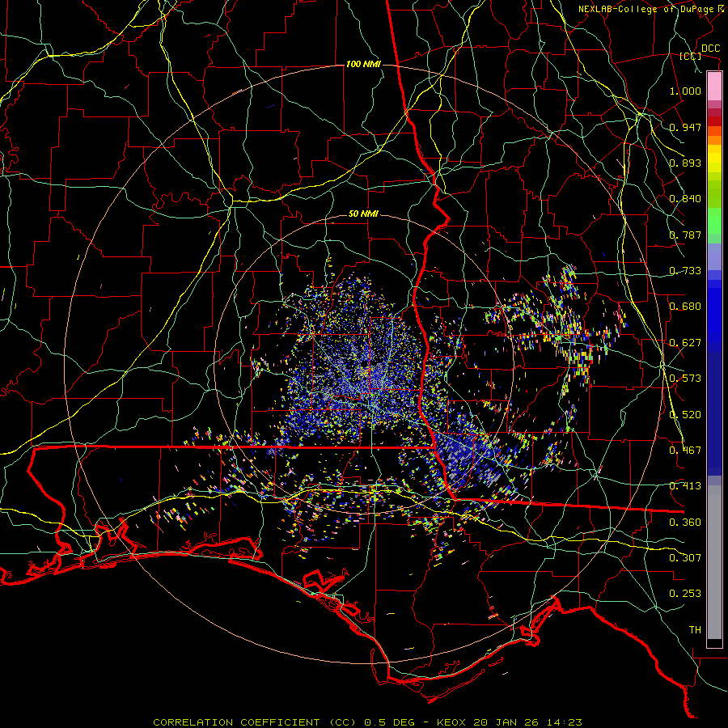The height and width of the screenshot is (728, 728).
Task: Click the KEOX station identifier
Action: (x=451, y=722)
